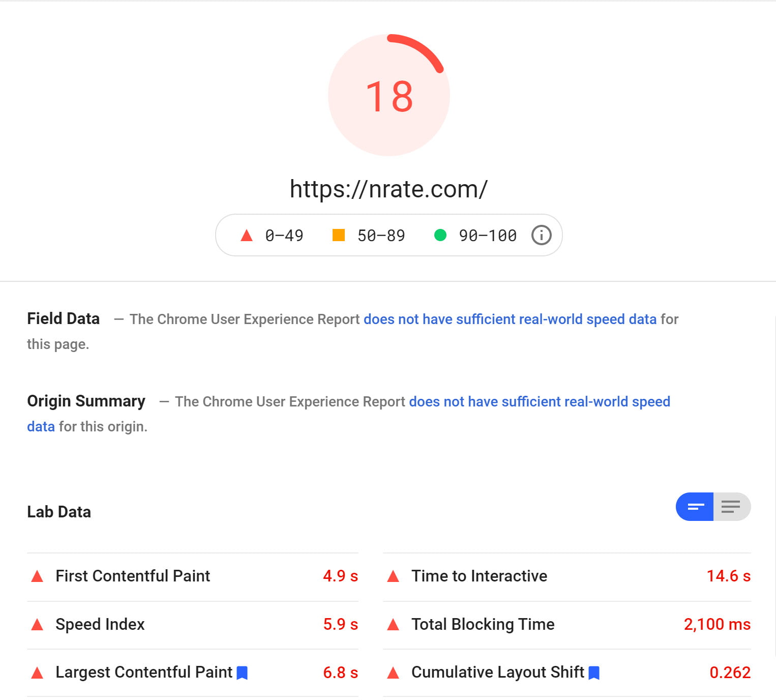The height and width of the screenshot is (700, 776).
Task: Click the 50–89 legend label
Action: coord(381,236)
